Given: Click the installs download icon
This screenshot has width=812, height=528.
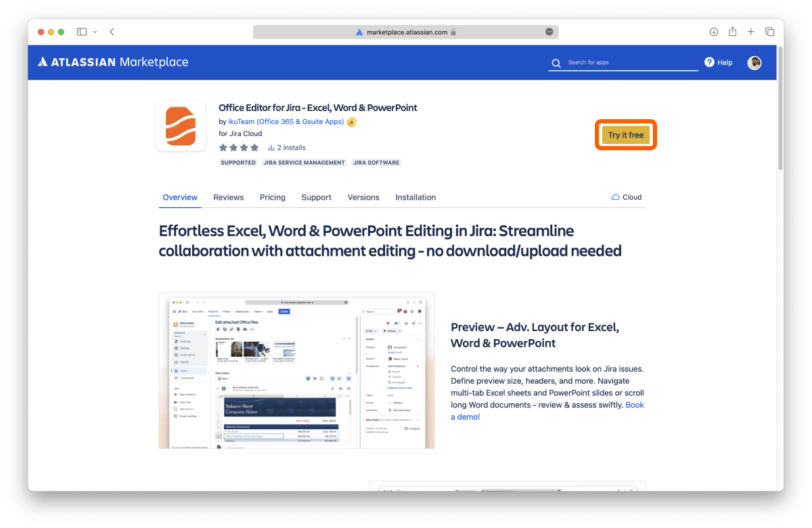Looking at the screenshot, I should (271, 148).
